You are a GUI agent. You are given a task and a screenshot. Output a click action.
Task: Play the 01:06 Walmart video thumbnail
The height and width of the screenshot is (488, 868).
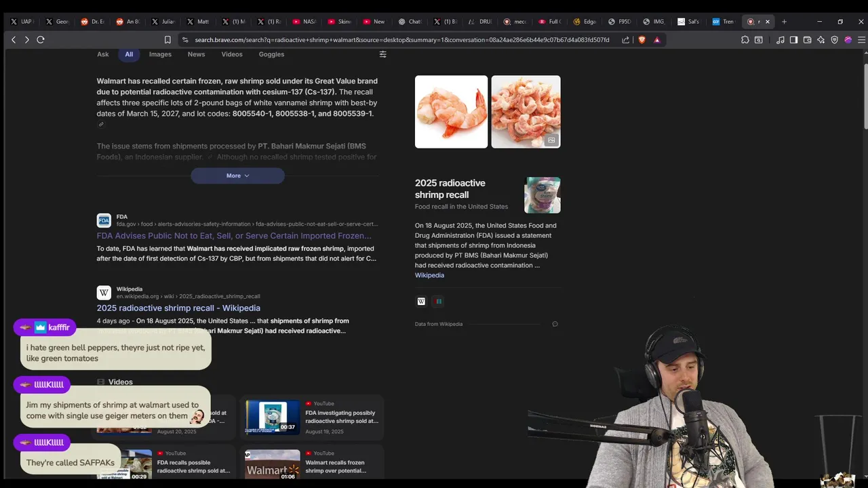273,465
